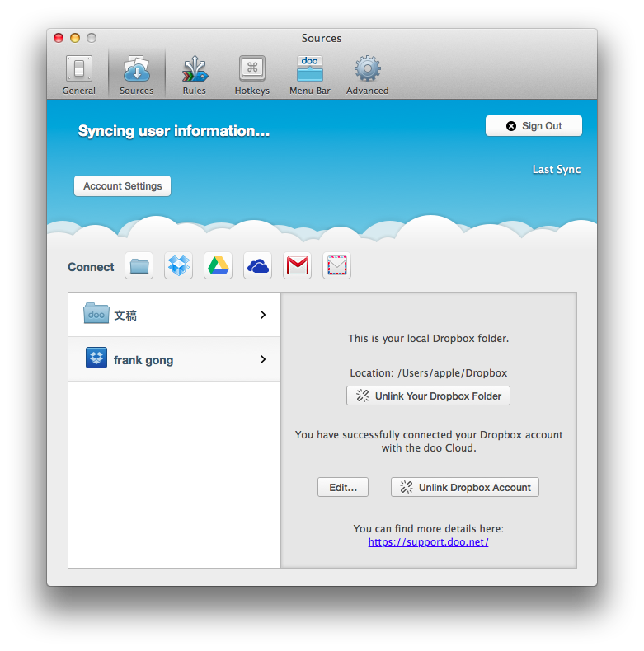Close the Sources window
This screenshot has width=644, height=651.
59,38
